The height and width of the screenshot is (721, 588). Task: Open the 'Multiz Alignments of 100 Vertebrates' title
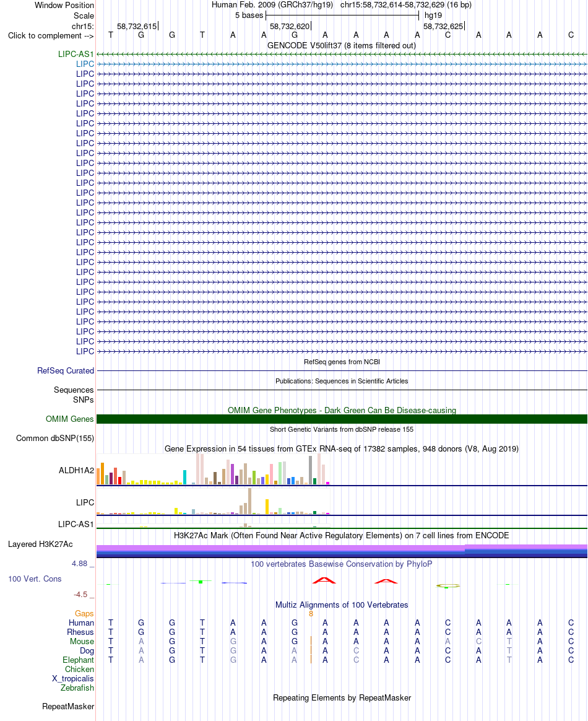[342, 605]
